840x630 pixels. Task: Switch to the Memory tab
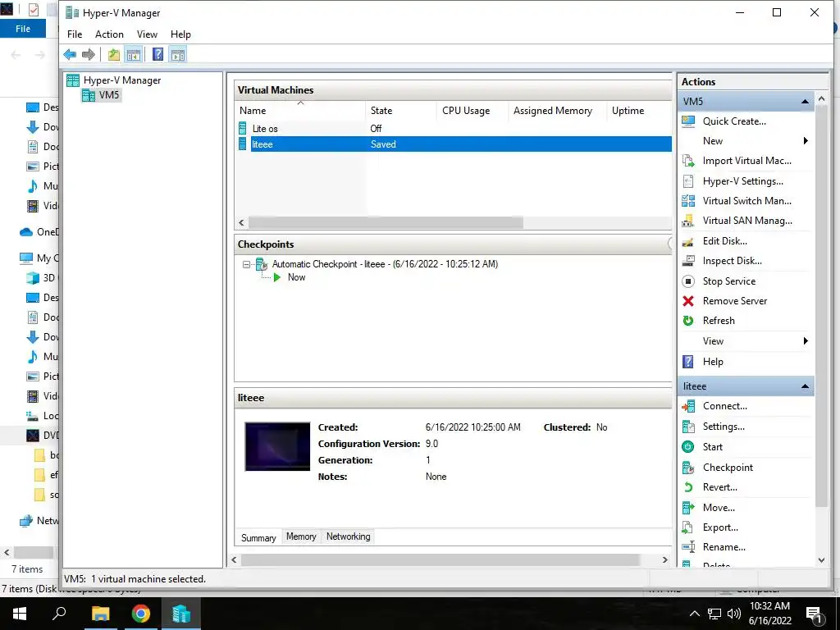pyautogui.click(x=301, y=536)
